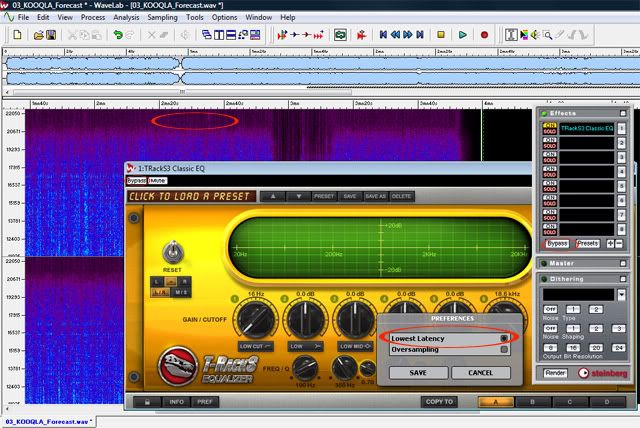Image resolution: width=640 pixels, height=428 pixels.
Task: Select the time selection cursor tool
Action: pyautogui.click(x=511, y=35)
